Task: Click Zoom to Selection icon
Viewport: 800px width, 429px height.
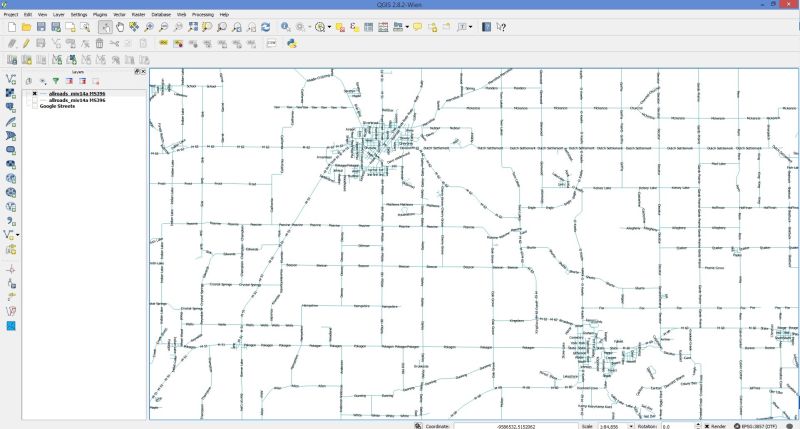Action: [207, 27]
